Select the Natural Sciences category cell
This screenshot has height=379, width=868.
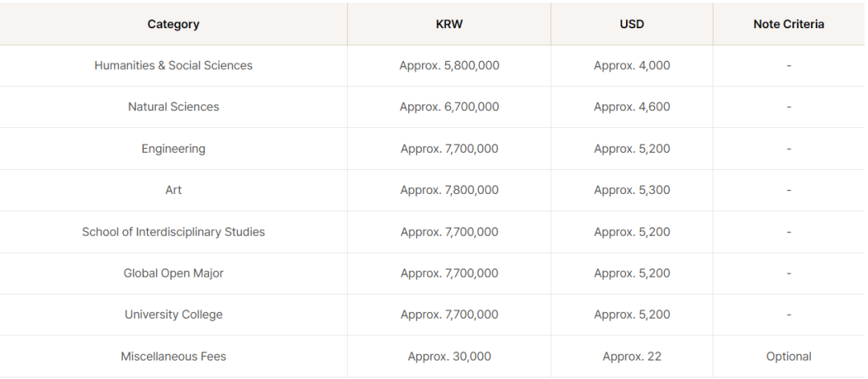pyautogui.click(x=174, y=106)
